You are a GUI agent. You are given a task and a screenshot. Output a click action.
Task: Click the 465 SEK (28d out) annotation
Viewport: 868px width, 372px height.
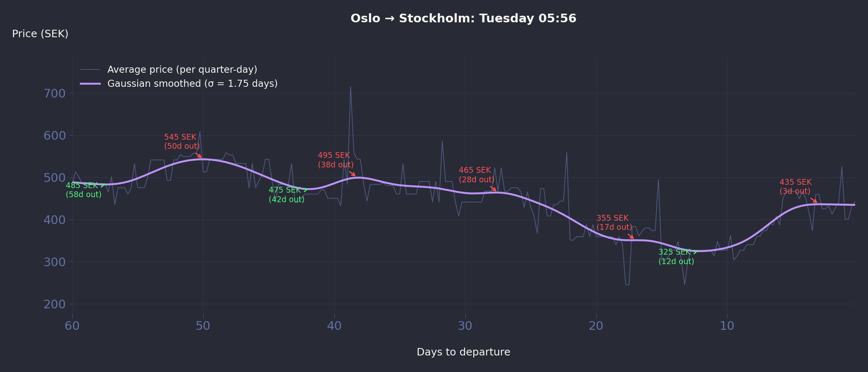tap(476, 175)
